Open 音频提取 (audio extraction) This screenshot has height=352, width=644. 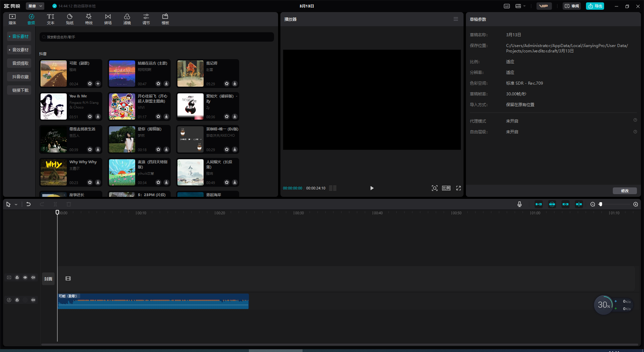pos(19,63)
